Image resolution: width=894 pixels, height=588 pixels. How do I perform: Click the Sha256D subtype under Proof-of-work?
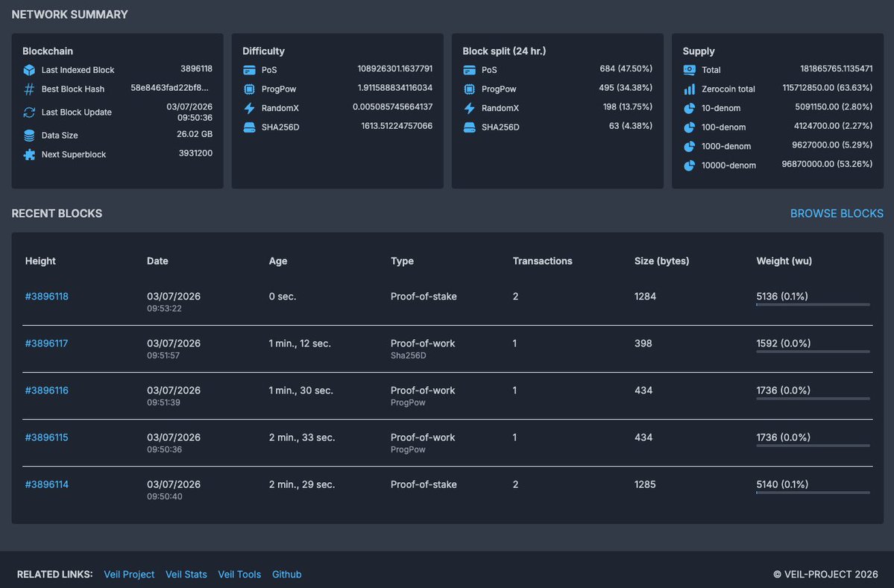coord(409,355)
